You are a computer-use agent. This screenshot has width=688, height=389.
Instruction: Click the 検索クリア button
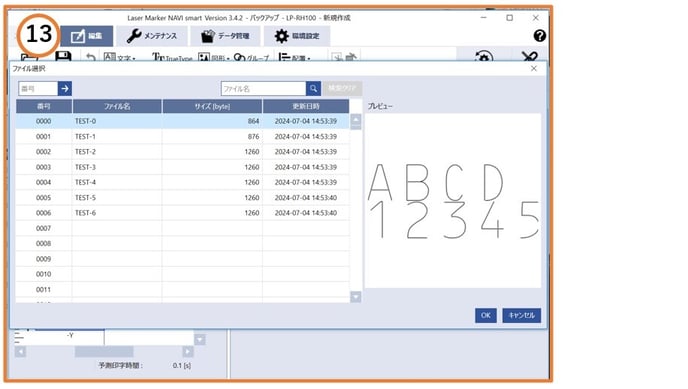[342, 89]
